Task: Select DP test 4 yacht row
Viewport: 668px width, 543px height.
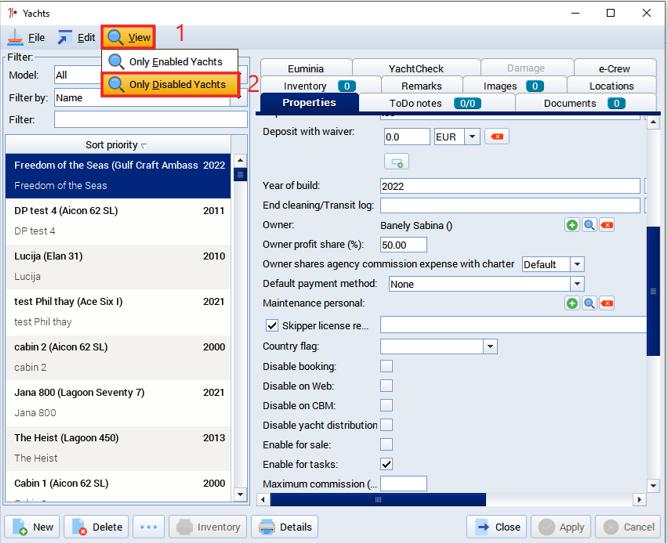Action: (118, 221)
